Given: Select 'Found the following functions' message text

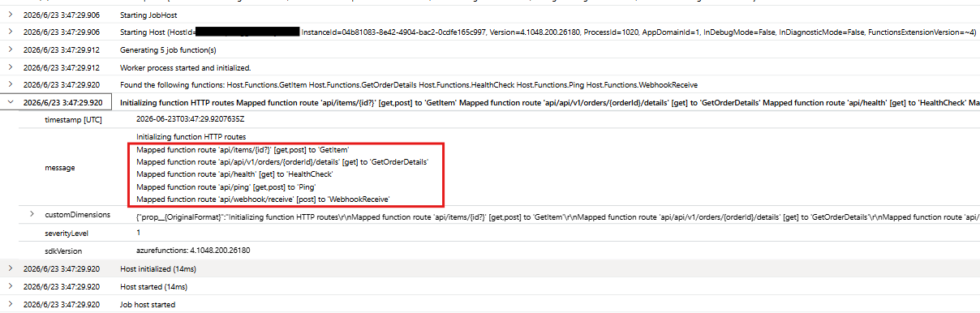Looking at the screenshot, I should [x=409, y=84].
